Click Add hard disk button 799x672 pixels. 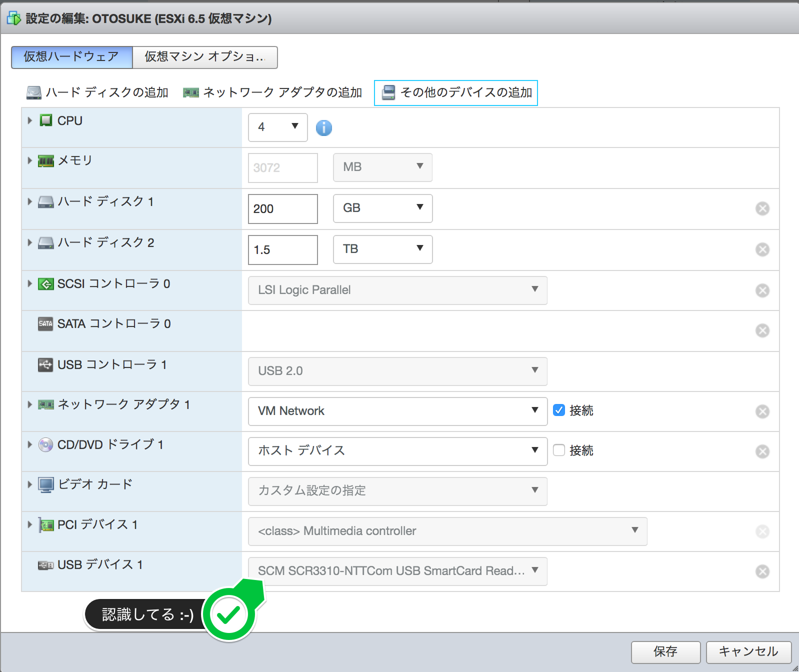point(97,92)
